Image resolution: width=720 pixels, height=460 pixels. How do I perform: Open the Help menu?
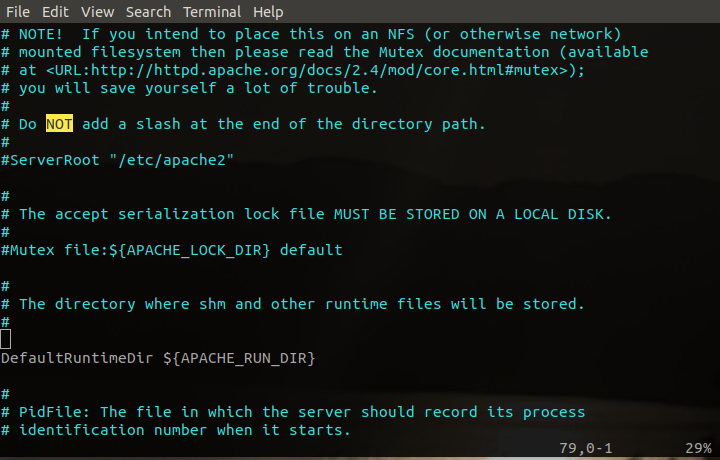268,12
